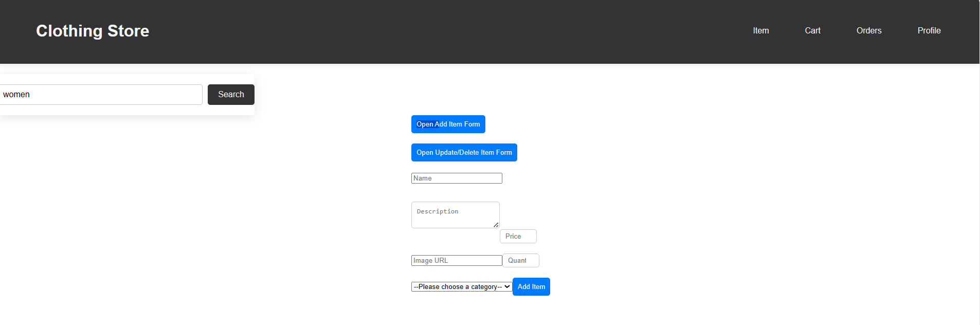
Task: Focus the Price input box
Action: [518, 237]
